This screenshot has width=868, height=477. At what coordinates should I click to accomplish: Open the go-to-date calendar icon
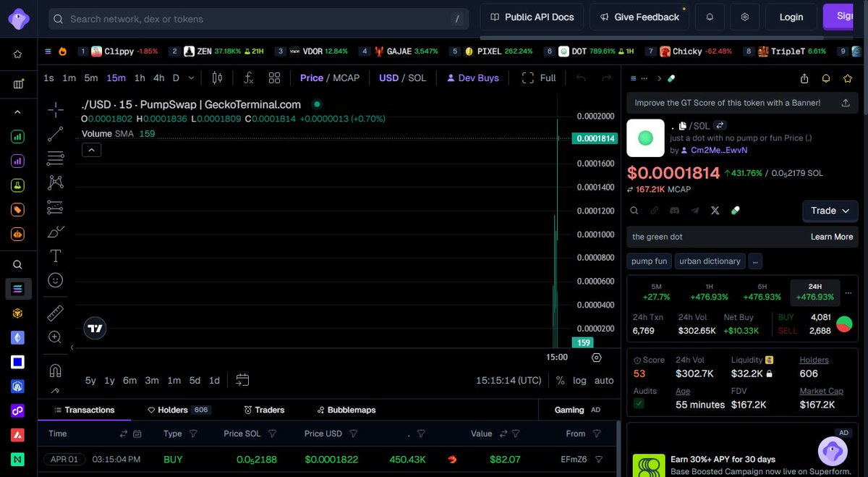point(242,380)
